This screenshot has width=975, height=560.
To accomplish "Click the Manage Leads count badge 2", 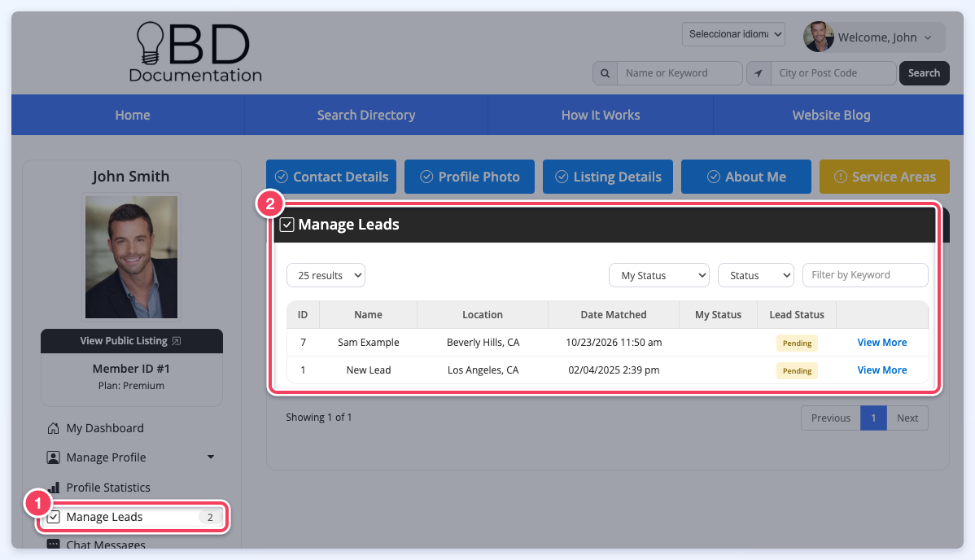I will 210,517.
